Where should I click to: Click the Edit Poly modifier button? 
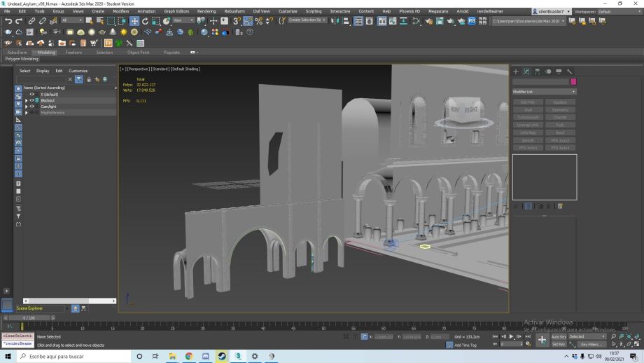(528, 102)
